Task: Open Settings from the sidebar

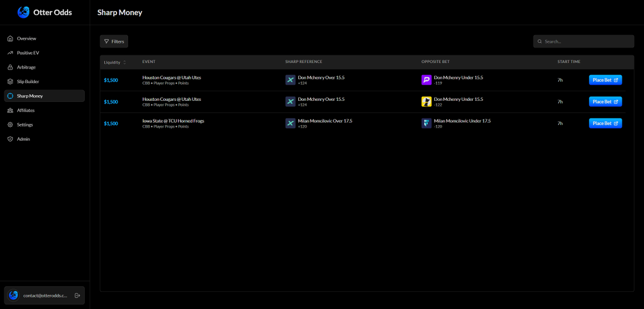Action: click(45, 124)
